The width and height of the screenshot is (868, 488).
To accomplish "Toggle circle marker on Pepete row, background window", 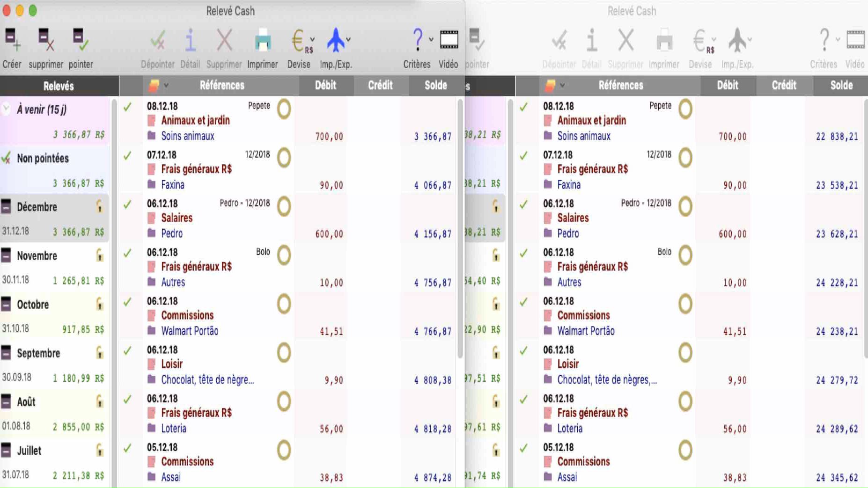I will click(685, 109).
